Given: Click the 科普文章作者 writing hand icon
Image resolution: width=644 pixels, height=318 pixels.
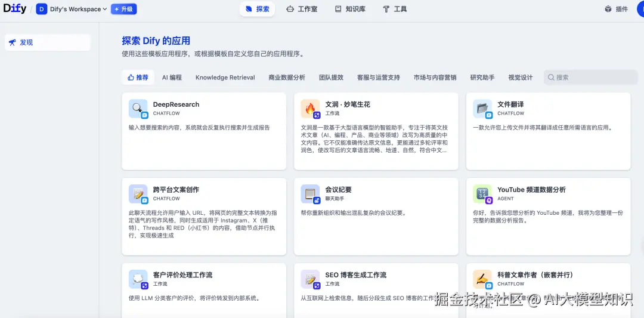Looking at the screenshot, I should click(482, 279).
